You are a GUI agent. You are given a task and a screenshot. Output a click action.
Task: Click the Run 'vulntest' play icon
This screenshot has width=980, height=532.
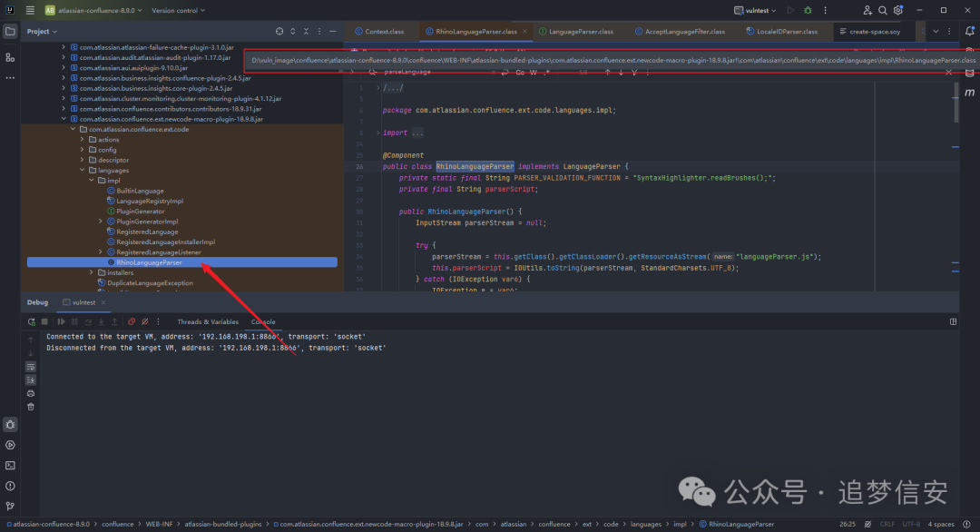(790, 11)
